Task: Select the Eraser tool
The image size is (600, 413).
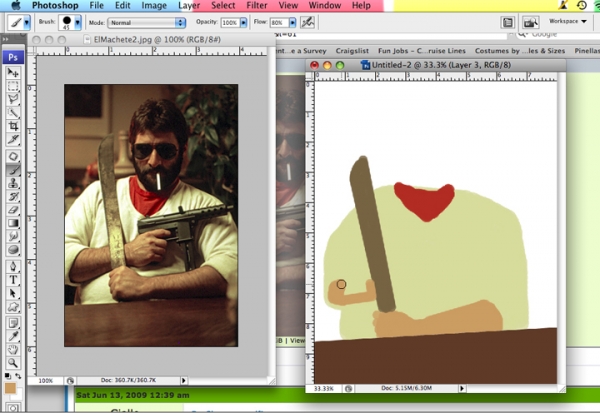Action: 13,210
